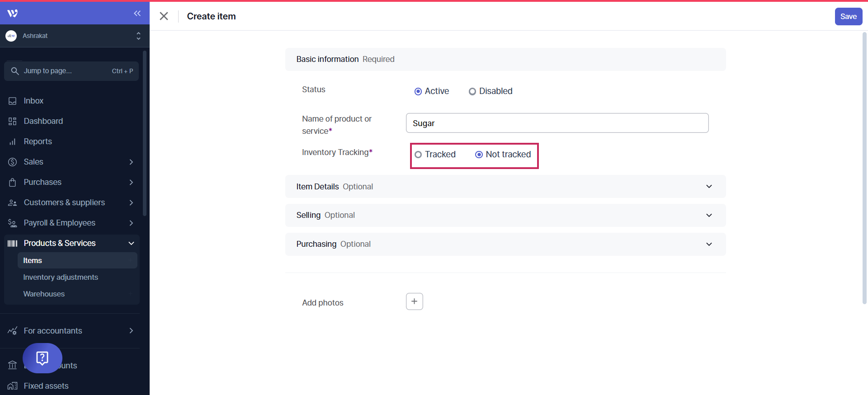
Task: Expand the Purchasing section
Action: (708, 244)
